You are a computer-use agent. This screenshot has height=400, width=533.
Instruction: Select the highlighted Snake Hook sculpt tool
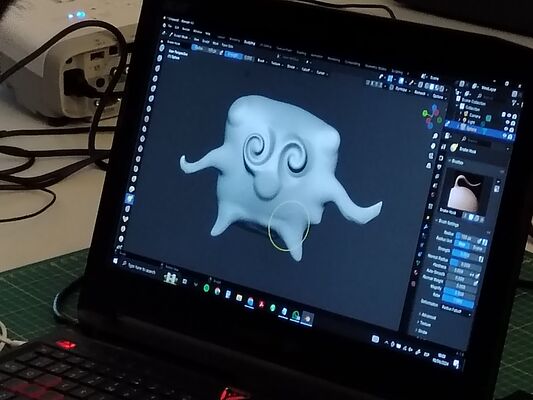point(130,198)
